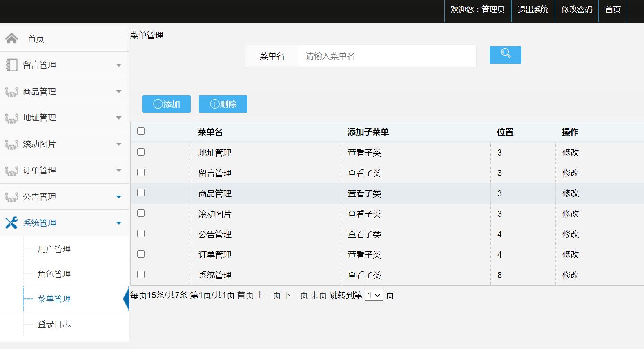Tick the checkbox for the 滚动图片 row
644x349 pixels.
coord(141,213)
